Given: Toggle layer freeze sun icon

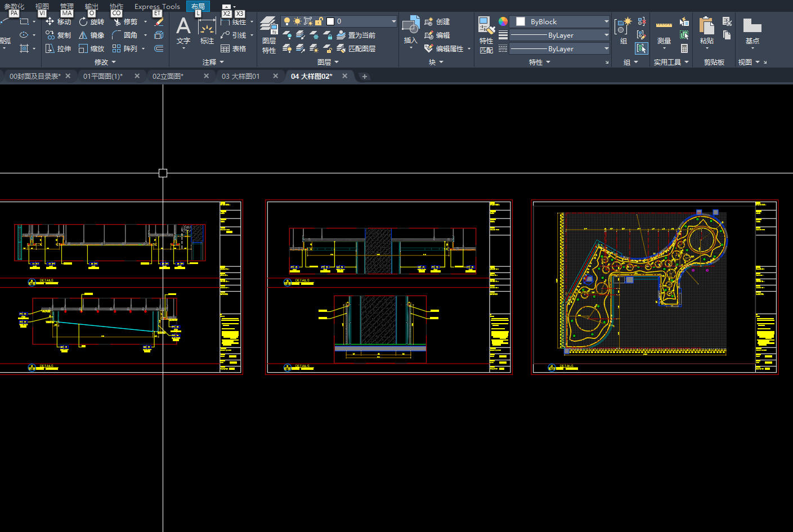Looking at the screenshot, I should coord(297,21).
